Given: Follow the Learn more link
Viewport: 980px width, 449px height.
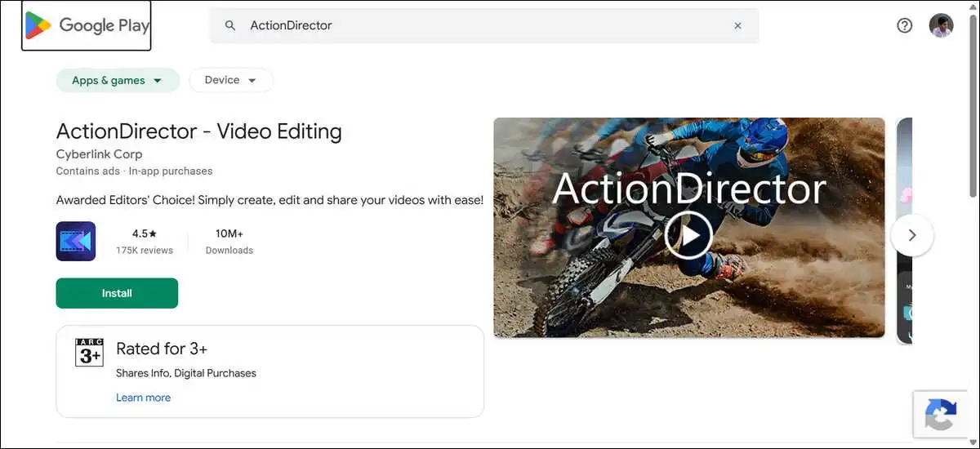Looking at the screenshot, I should point(143,398).
